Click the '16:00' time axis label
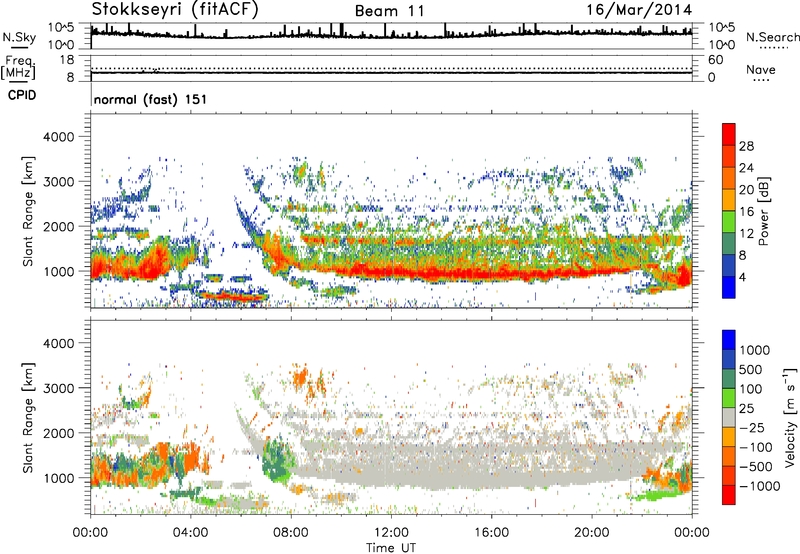800x554 pixels. [492, 533]
